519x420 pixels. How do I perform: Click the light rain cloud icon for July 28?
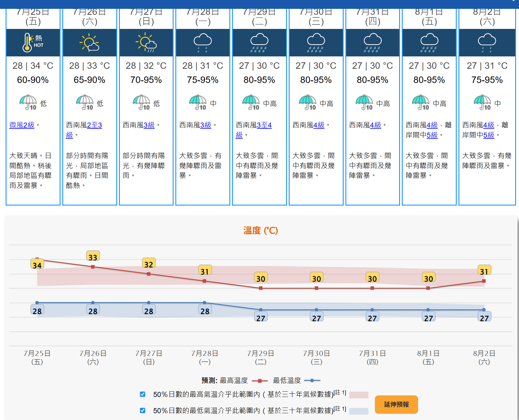(x=203, y=43)
